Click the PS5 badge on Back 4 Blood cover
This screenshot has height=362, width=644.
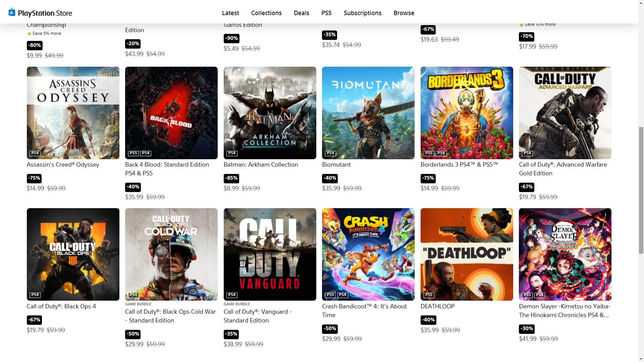133,153
